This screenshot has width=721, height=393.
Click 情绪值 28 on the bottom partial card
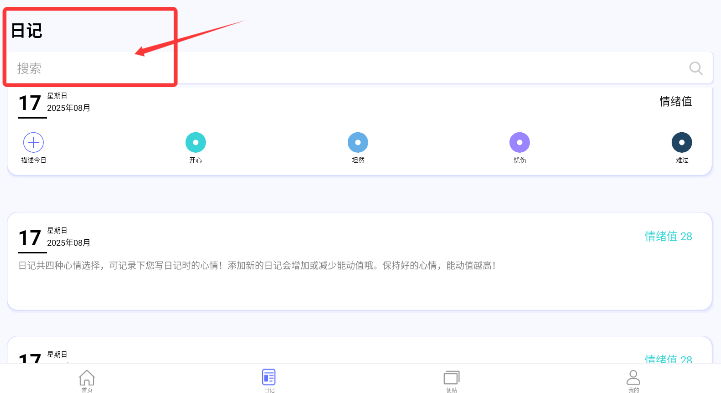[668, 359]
